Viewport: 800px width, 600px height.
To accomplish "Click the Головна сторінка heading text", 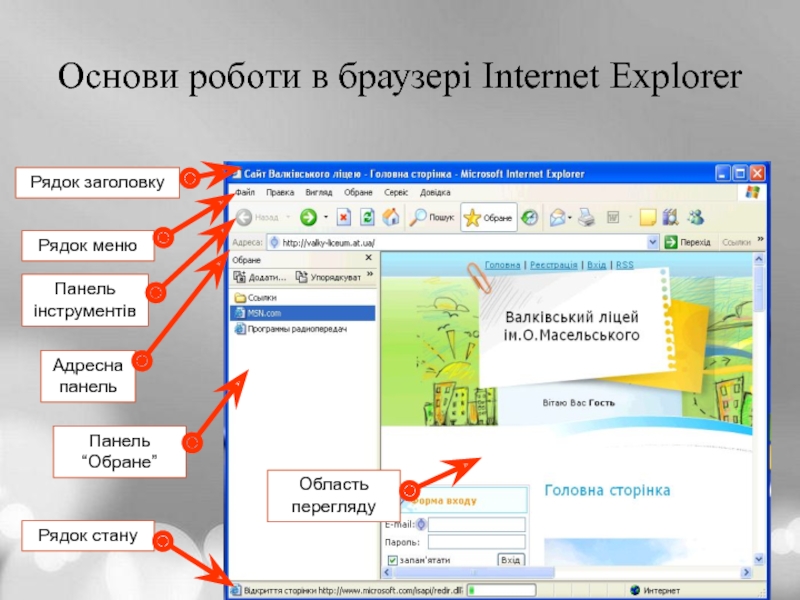I will tap(607, 490).
